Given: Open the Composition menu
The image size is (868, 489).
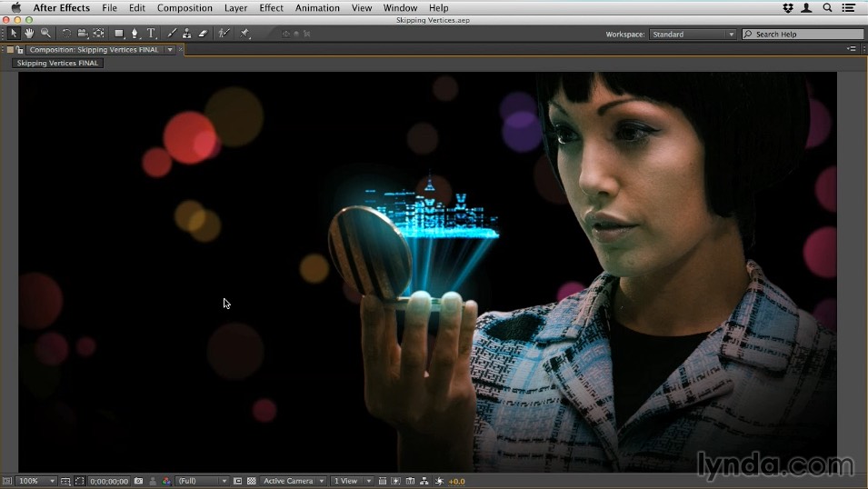Looking at the screenshot, I should pos(185,8).
